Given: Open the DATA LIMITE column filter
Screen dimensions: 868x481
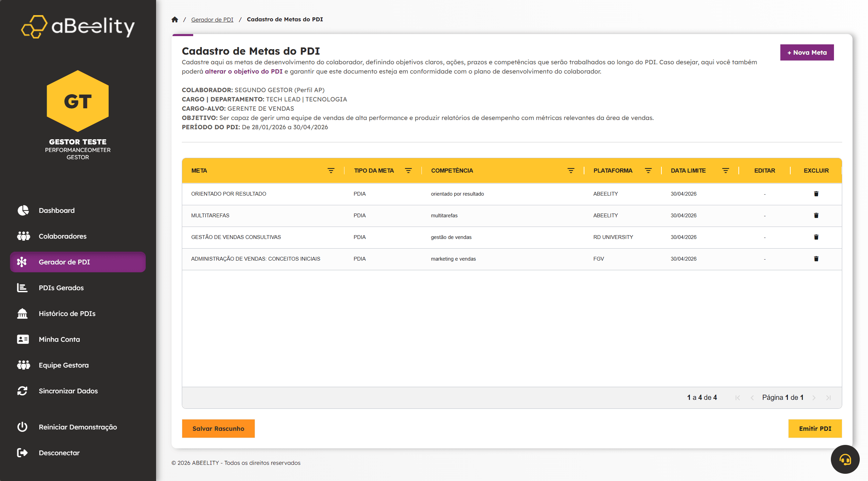Looking at the screenshot, I should click(725, 171).
